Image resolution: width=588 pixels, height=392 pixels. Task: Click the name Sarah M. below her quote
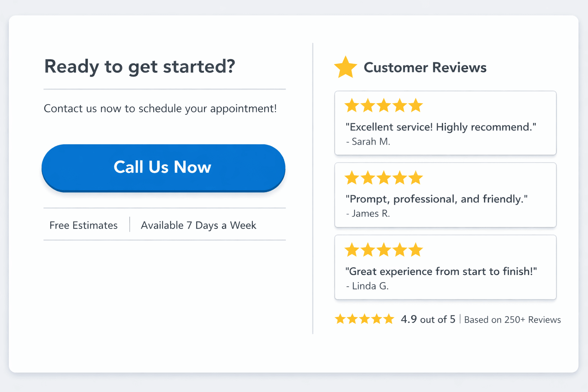click(368, 141)
